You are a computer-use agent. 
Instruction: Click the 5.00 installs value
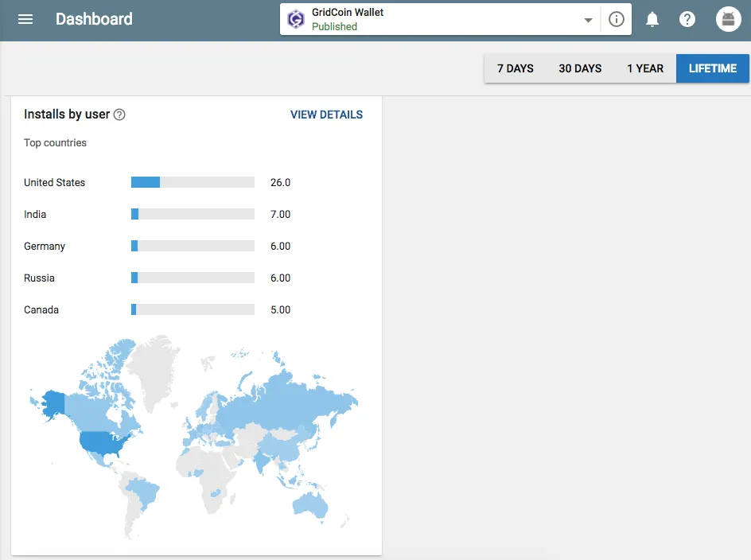pyautogui.click(x=280, y=310)
